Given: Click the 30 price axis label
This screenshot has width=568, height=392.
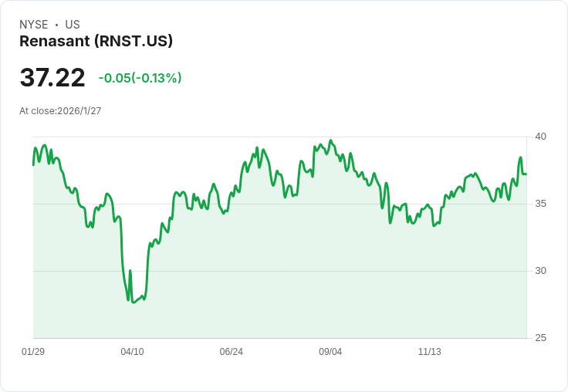Looking at the screenshot, I should (540, 271).
